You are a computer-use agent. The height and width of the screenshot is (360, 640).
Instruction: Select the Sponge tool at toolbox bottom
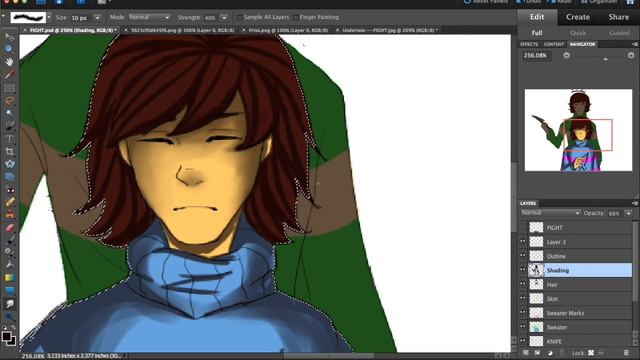click(x=9, y=316)
